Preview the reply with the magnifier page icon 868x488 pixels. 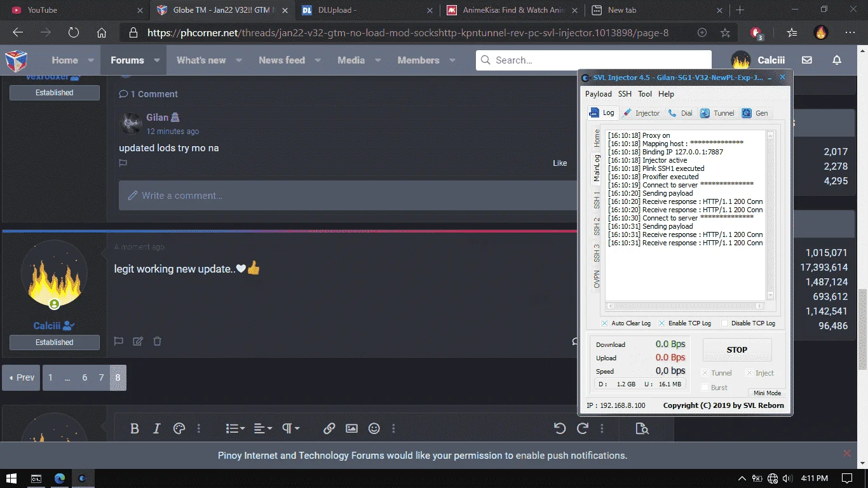642,428
